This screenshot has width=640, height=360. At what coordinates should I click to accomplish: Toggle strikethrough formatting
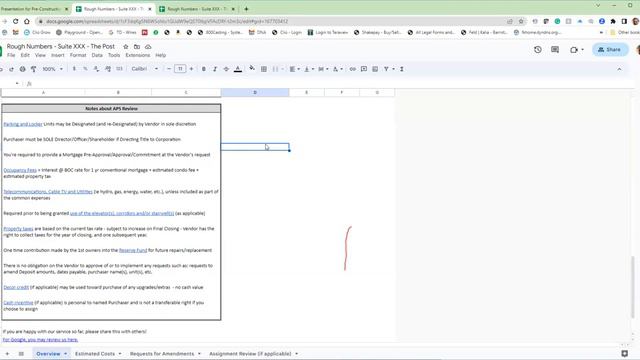(x=226, y=69)
